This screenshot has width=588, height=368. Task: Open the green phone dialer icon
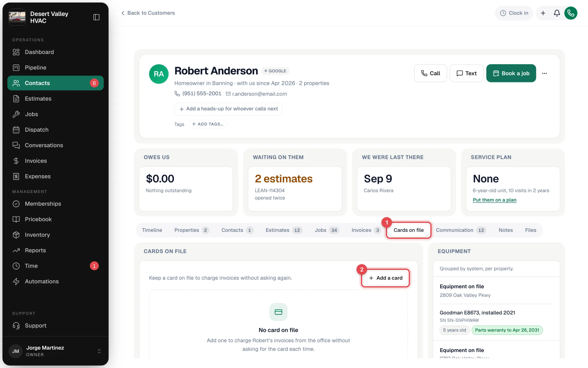[571, 13]
